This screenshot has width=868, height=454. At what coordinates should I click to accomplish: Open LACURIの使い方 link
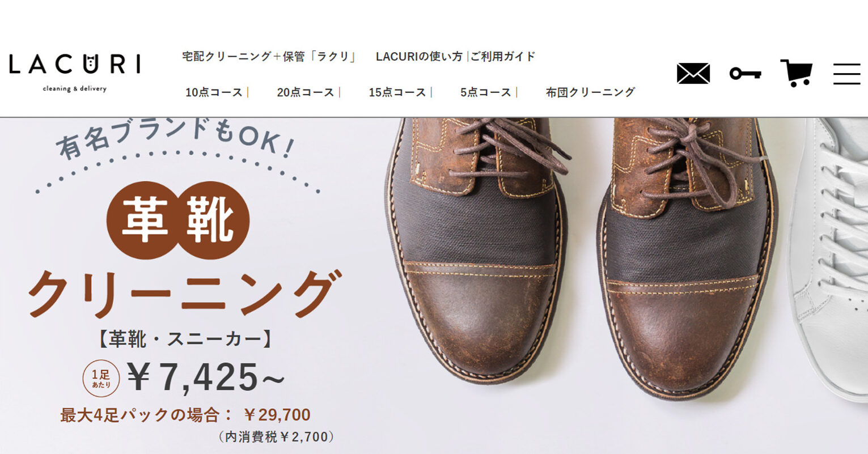point(419,57)
